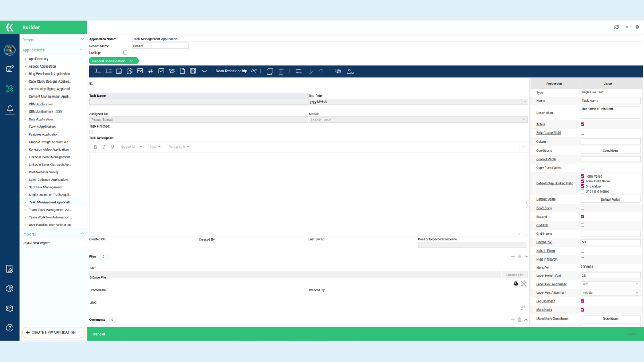
Task: Click the Cancel button
Action: point(99,334)
